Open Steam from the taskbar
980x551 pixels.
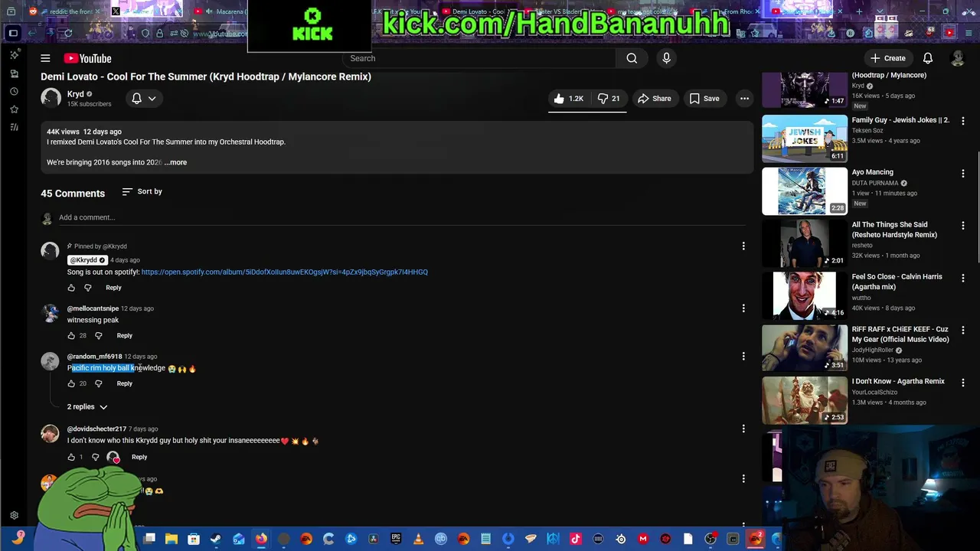217,540
